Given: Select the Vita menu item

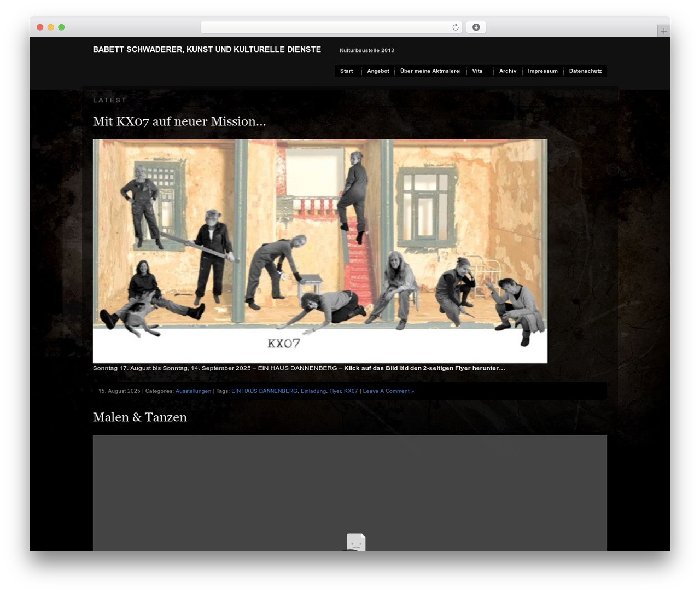Looking at the screenshot, I should click(477, 71).
